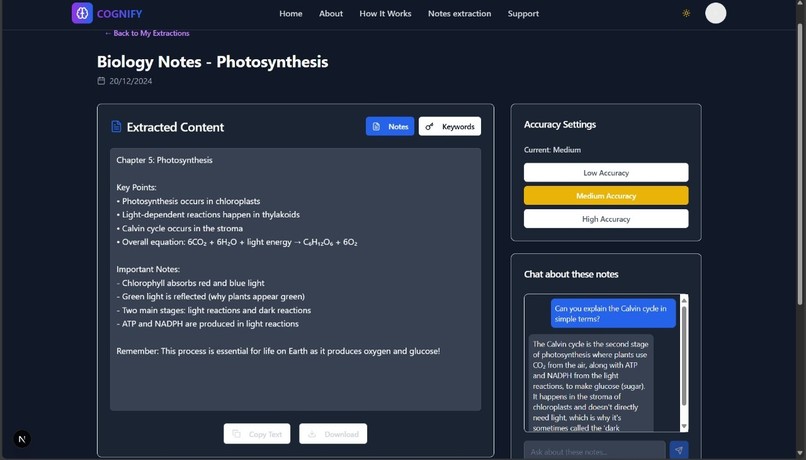
Task: Click 'ATP and NADPH are produced' line
Action: pos(208,324)
